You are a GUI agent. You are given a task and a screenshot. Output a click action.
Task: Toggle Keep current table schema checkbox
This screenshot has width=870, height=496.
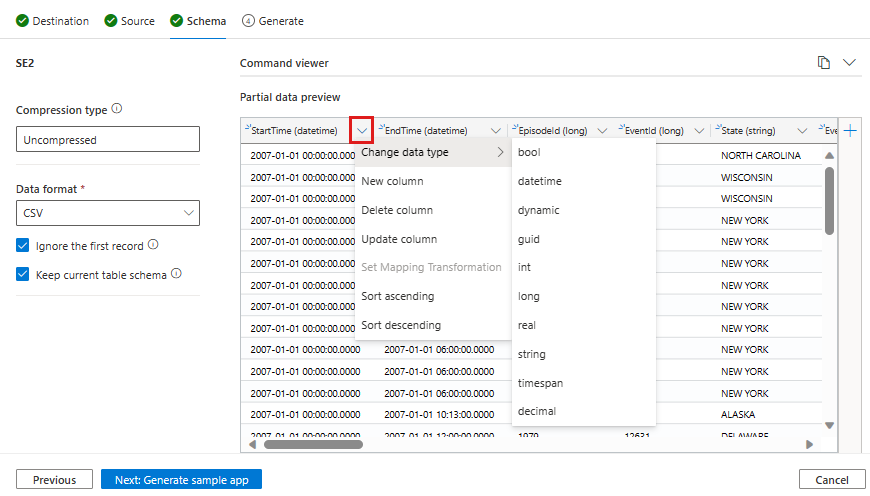tap(23, 275)
